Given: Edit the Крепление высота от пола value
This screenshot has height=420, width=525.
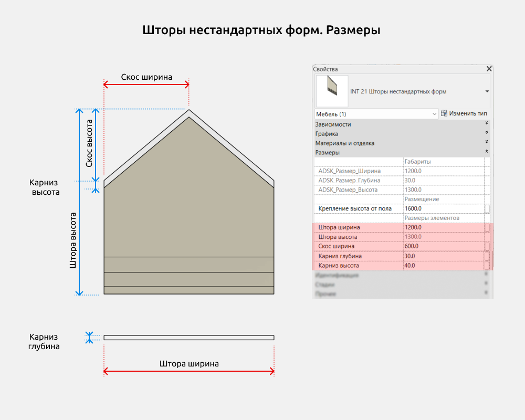Looking at the screenshot, I should tap(444, 208).
